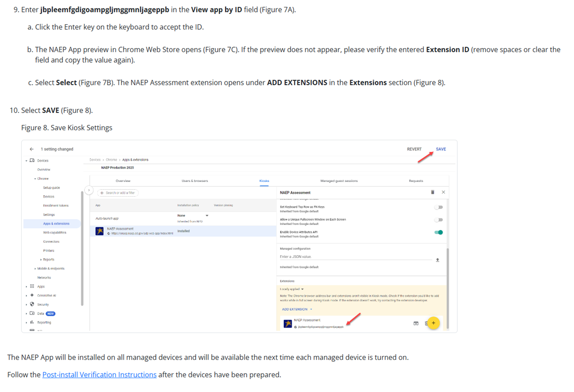Expand the Apps sidebar section arrow
Screen dimensions: 574x392
point(26,286)
